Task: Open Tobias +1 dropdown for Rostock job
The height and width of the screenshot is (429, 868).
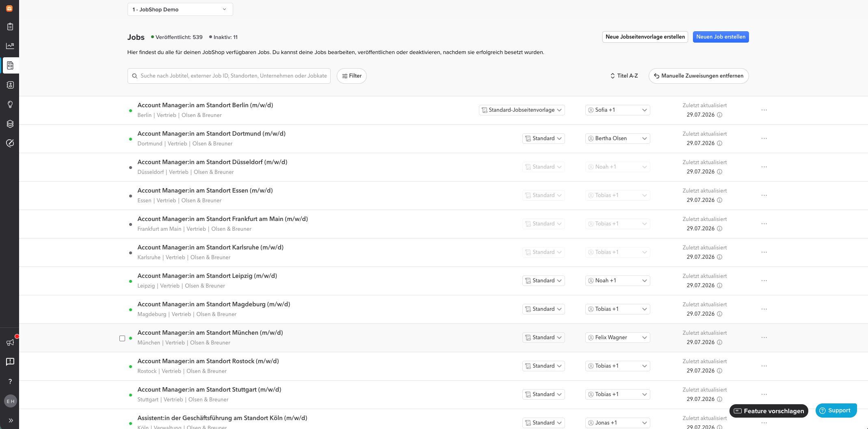Action: 617,366
